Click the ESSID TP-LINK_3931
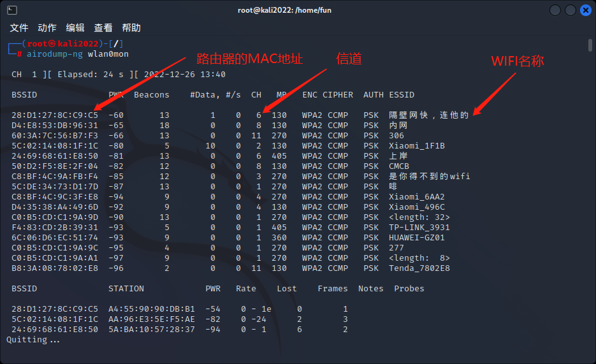The image size is (596, 364). (419, 228)
